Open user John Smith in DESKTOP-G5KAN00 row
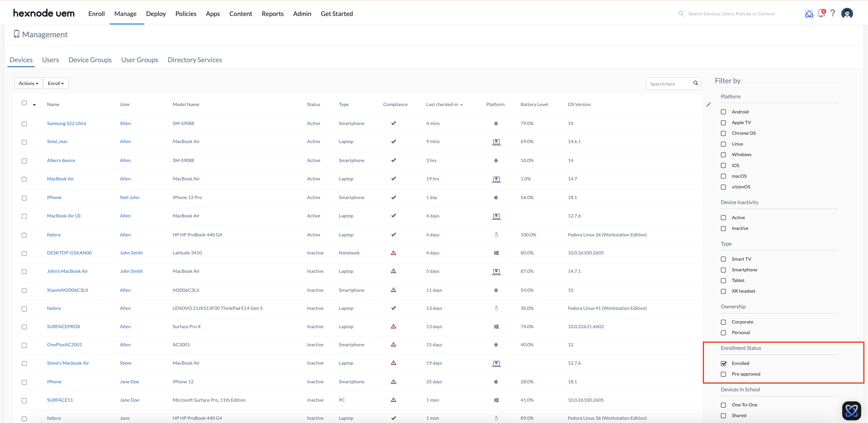868x423 pixels. coord(131,253)
